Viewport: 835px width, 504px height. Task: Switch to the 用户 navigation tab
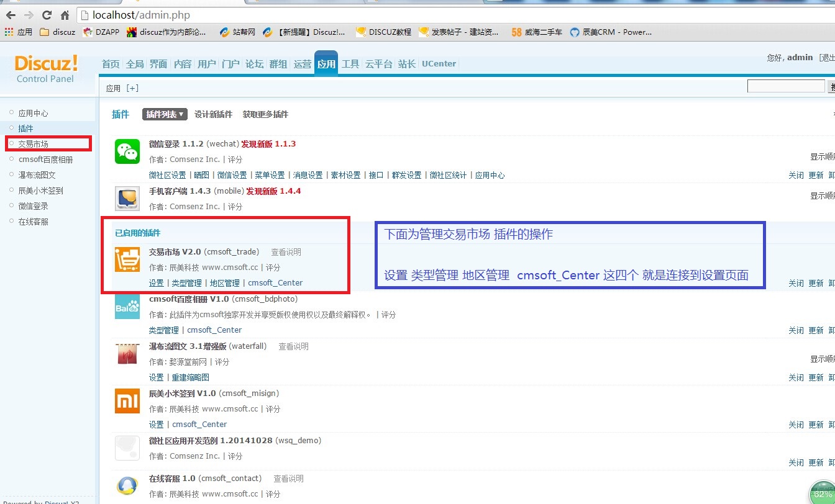tap(206, 64)
